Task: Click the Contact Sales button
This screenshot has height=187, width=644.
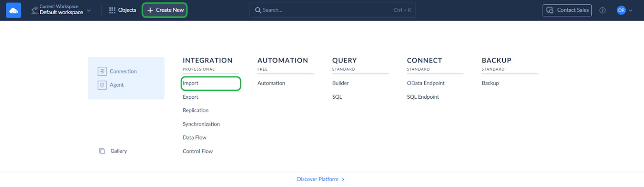Action: pyautogui.click(x=567, y=10)
